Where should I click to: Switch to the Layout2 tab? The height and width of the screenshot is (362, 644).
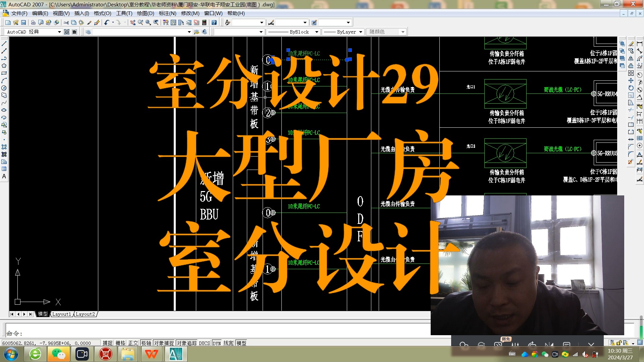coord(85,314)
